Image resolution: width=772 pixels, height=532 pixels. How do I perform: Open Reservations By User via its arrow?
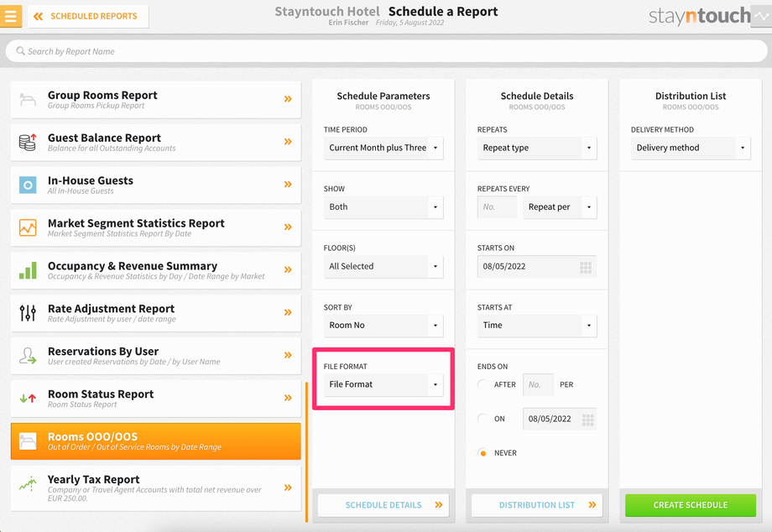[x=288, y=355]
